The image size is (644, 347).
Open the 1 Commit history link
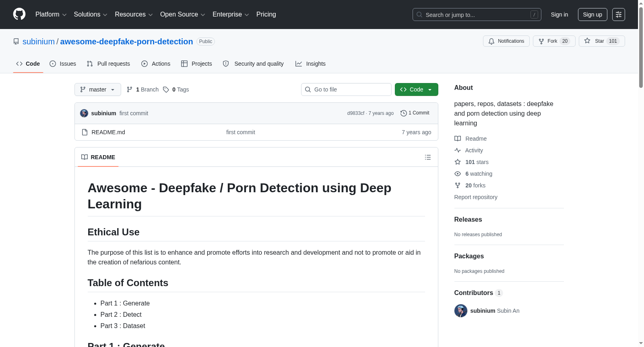415,113
